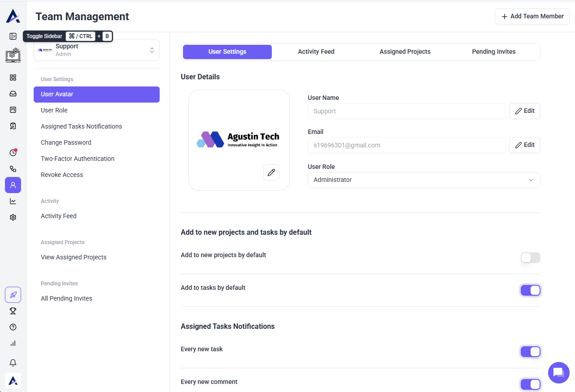Open the chat bubble widget
The height and width of the screenshot is (392, 575).
tap(558, 373)
